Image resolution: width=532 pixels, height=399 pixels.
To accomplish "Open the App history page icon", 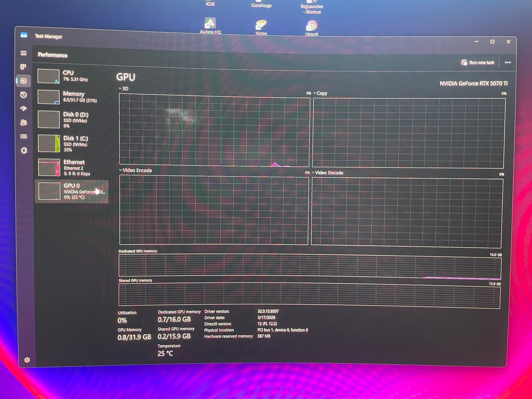I will (x=24, y=95).
